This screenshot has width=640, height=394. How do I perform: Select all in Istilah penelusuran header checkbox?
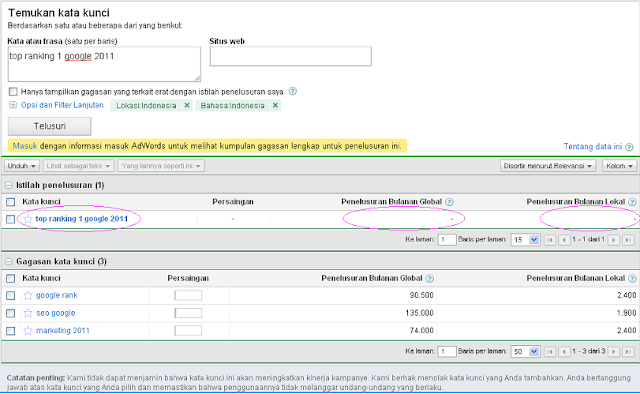coord(11,202)
